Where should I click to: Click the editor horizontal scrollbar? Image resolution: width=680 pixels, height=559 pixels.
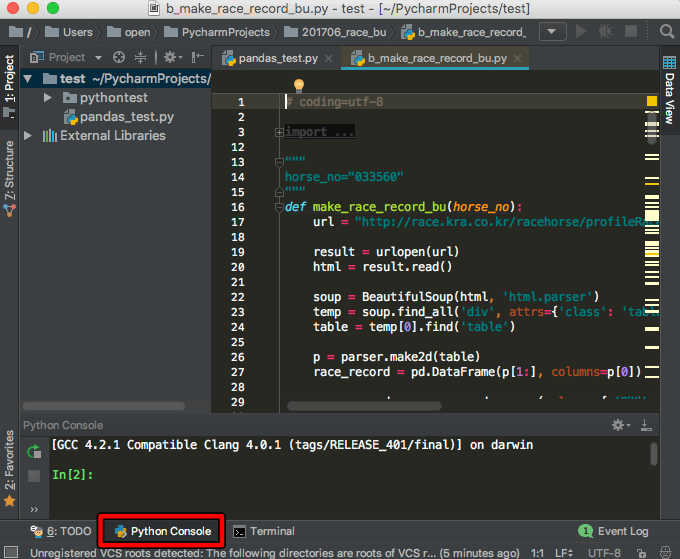364,406
